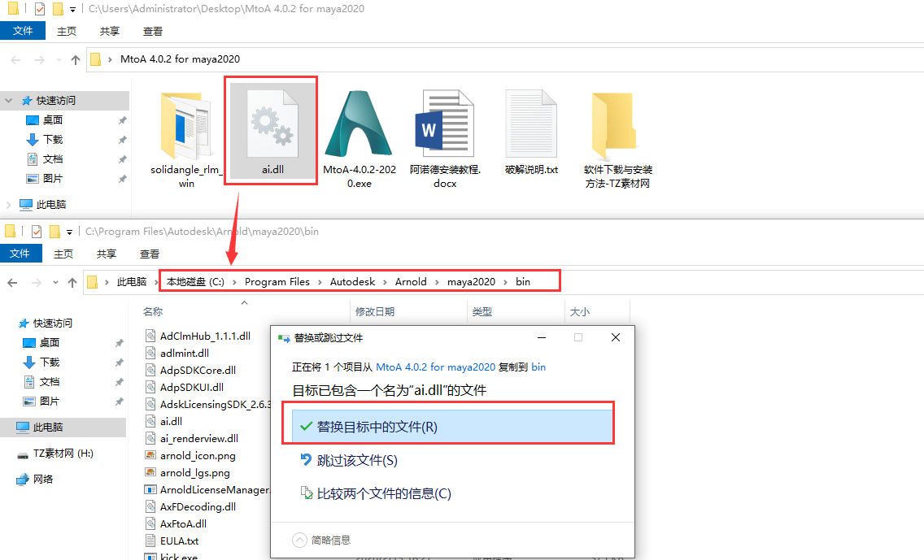This screenshot has height=560, width=924.
Task: Select the MtoA-4.0.2-2020.exe installer icon
Action: (359, 140)
